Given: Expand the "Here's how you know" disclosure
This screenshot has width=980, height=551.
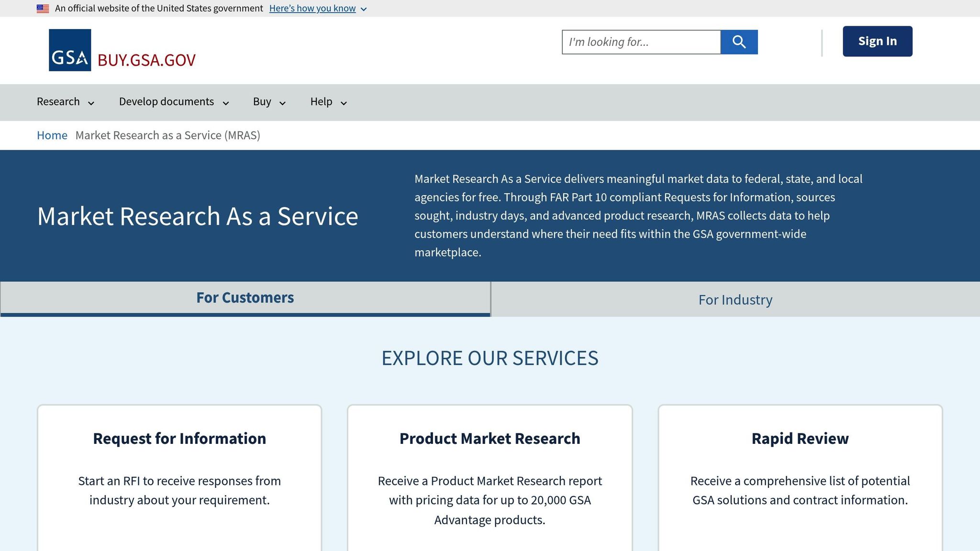Looking at the screenshot, I should coord(318,9).
